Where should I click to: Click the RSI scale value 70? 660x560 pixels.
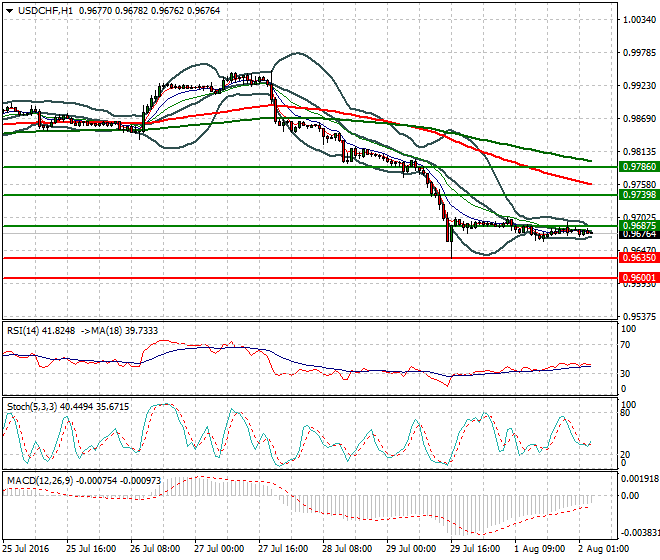tap(625, 345)
